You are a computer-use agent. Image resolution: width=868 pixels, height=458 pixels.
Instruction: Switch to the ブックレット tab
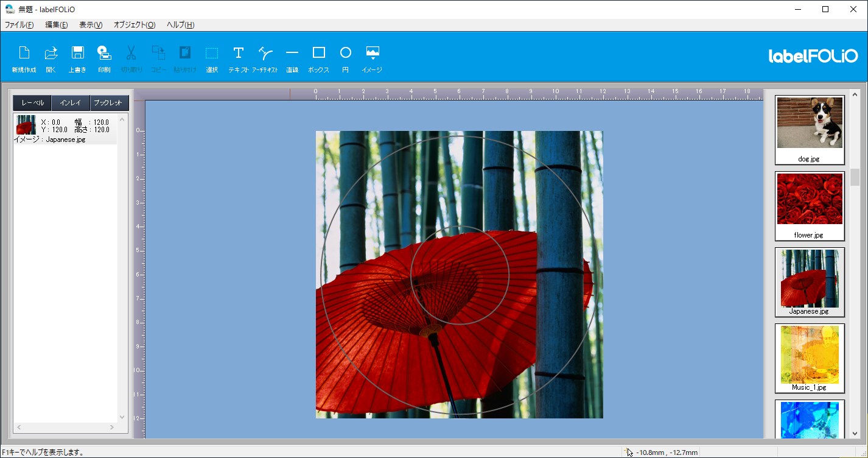(109, 103)
